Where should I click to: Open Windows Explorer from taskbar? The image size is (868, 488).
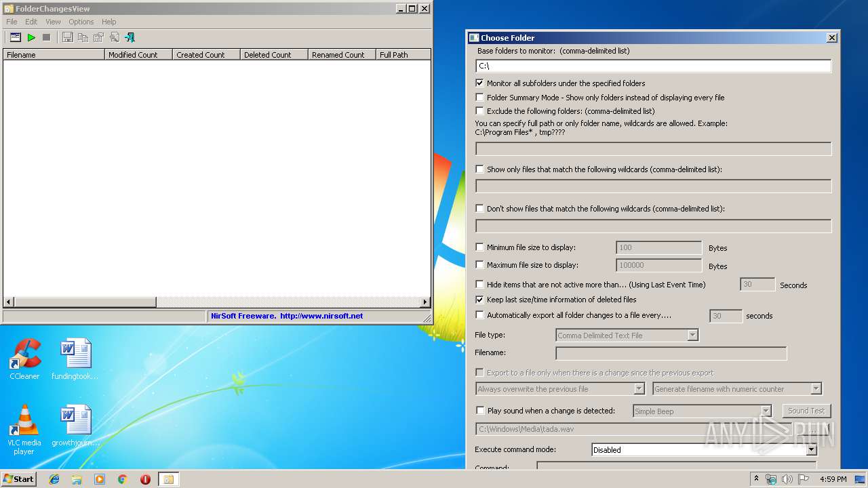tap(77, 479)
